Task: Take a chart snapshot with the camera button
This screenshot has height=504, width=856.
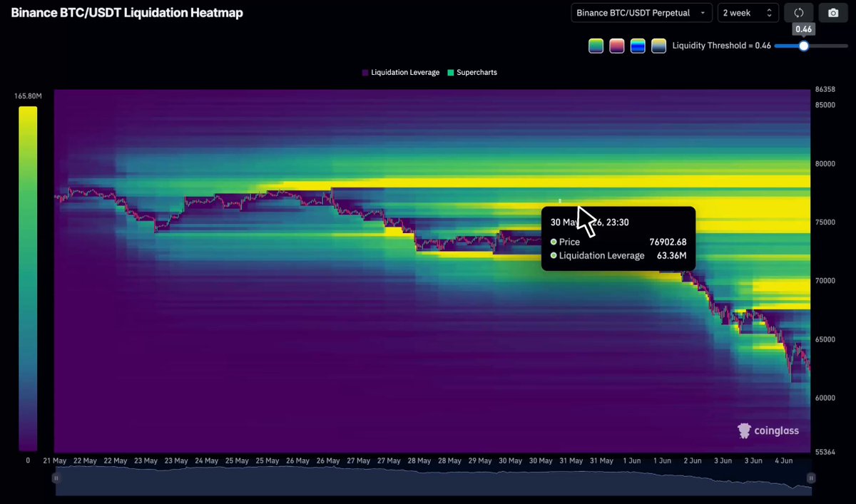Action: tap(833, 13)
